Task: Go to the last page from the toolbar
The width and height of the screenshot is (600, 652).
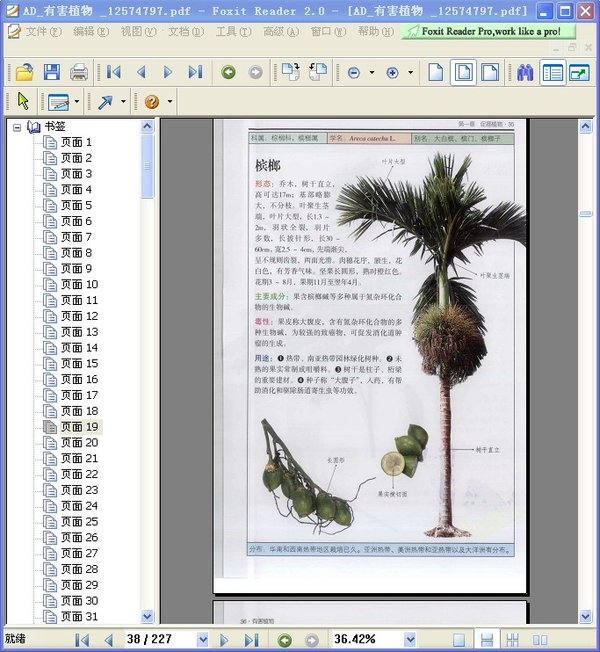Action: [x=195, y=72]
